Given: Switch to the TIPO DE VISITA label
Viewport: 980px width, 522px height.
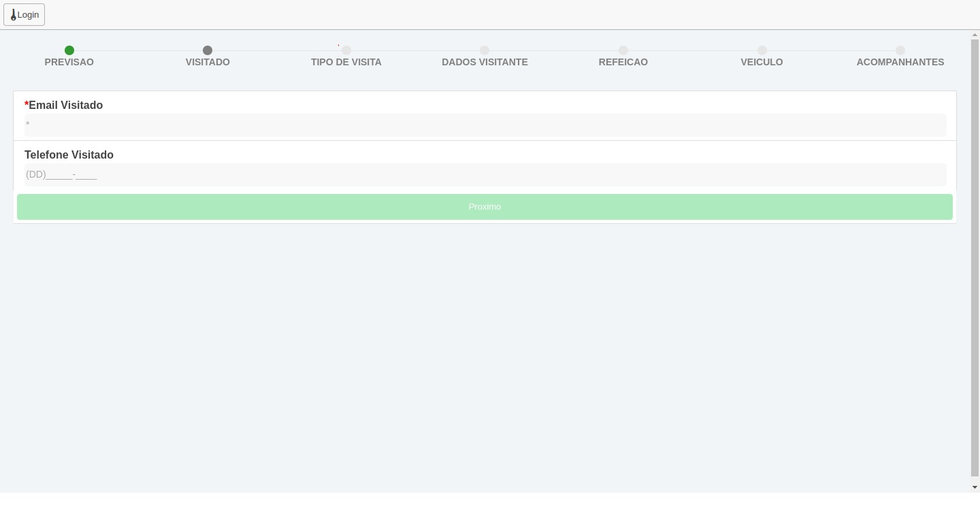Looking at the screenshot, I should pos(346,62).
